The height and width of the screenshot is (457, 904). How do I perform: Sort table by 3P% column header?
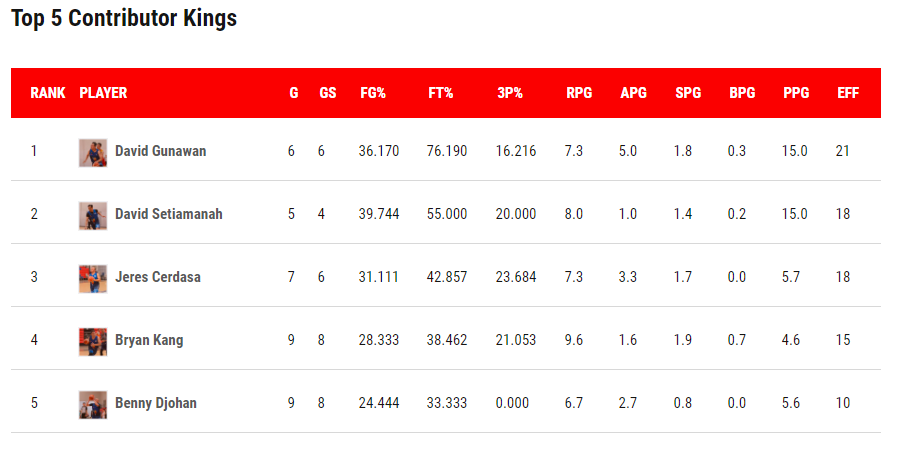tap(510, 93)
